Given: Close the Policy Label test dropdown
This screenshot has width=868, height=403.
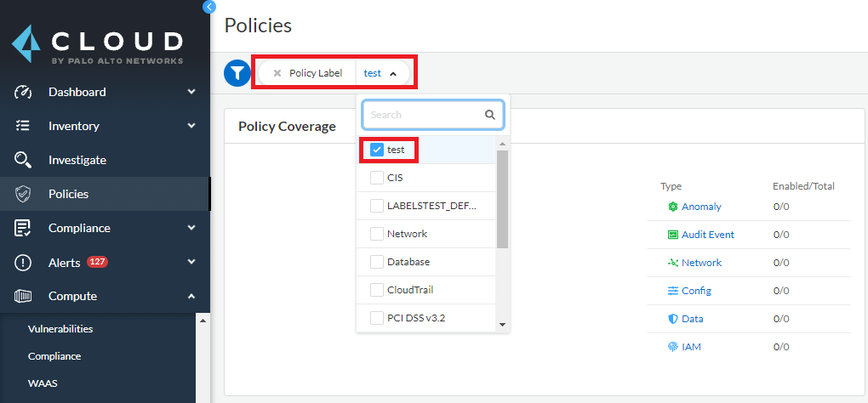Looking at the screenshot, I should (x=393, y=74).
